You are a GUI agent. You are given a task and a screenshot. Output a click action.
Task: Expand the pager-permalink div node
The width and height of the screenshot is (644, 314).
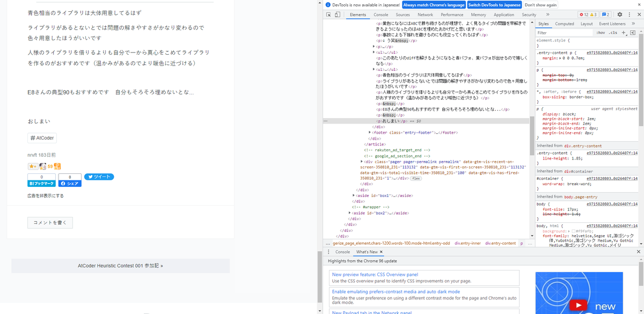[362, 161]
